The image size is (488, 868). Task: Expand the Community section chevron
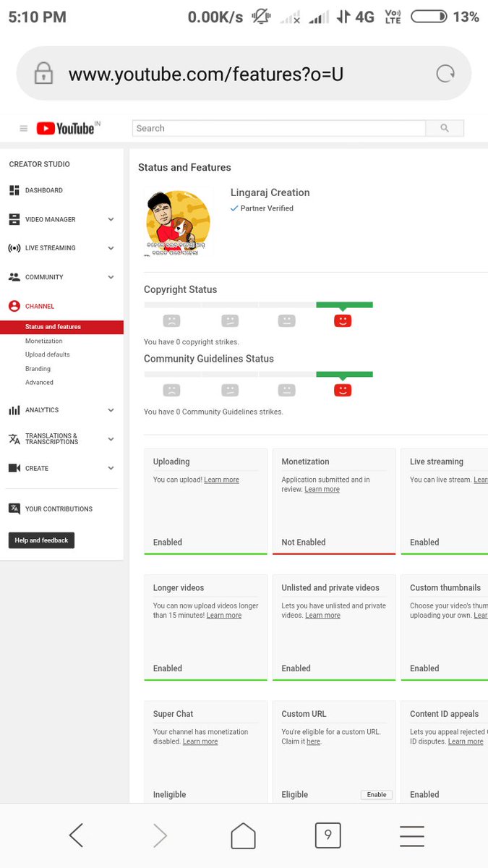[111, 277]
